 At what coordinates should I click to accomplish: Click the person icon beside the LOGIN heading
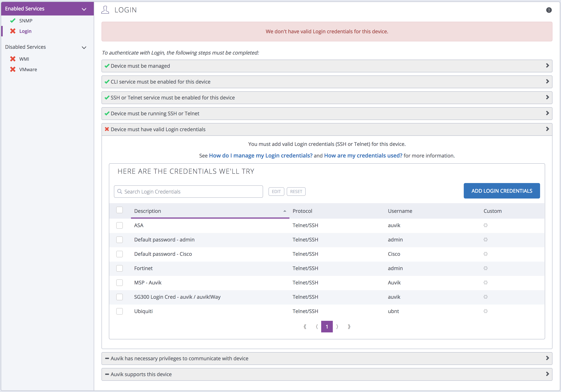[x=105, y=10]
